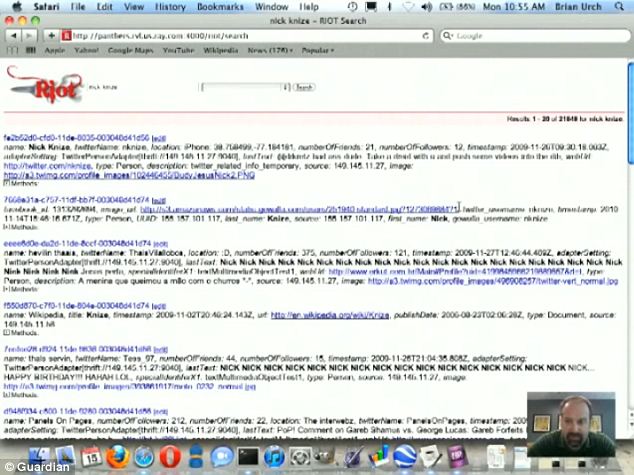Open the History menu

tap(169, 6)
